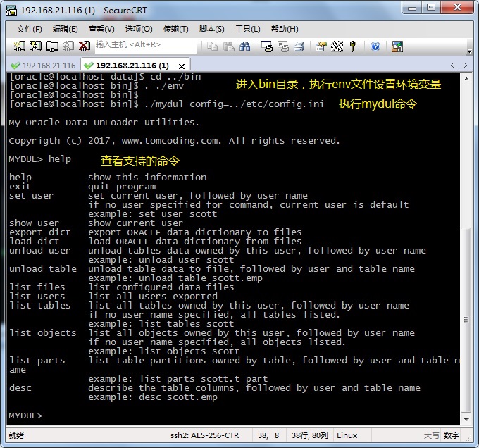
Task: Open the 选项(O) menu
Action: (x=139, y=29)
